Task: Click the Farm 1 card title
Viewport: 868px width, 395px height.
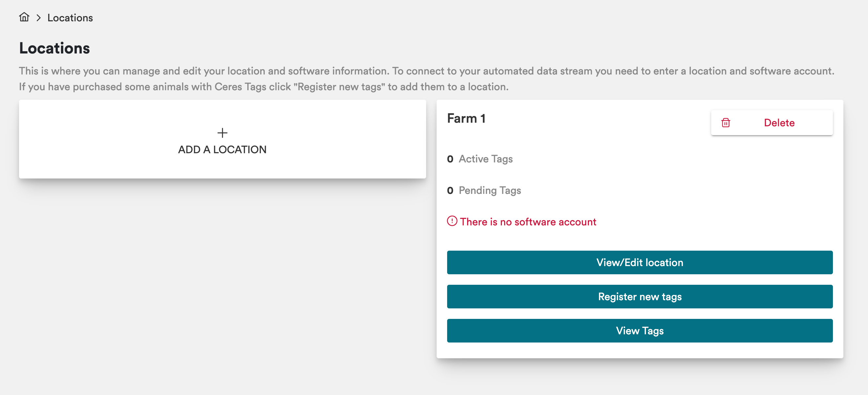Action: coord(466,119)
